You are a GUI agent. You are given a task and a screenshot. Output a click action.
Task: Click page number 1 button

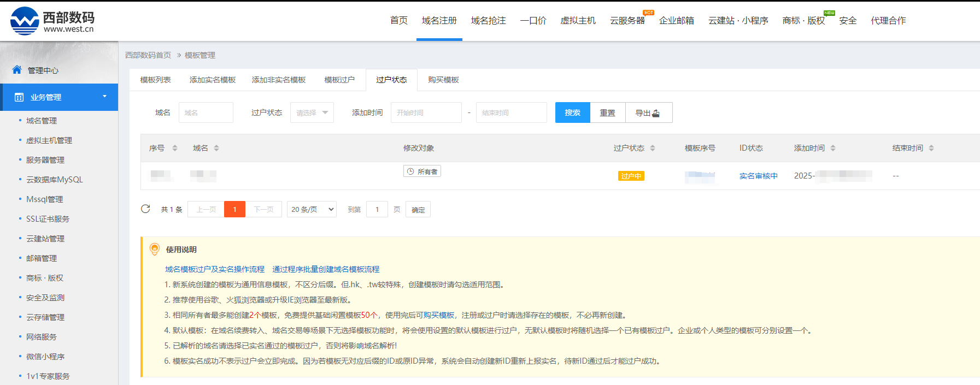[235, 209]
